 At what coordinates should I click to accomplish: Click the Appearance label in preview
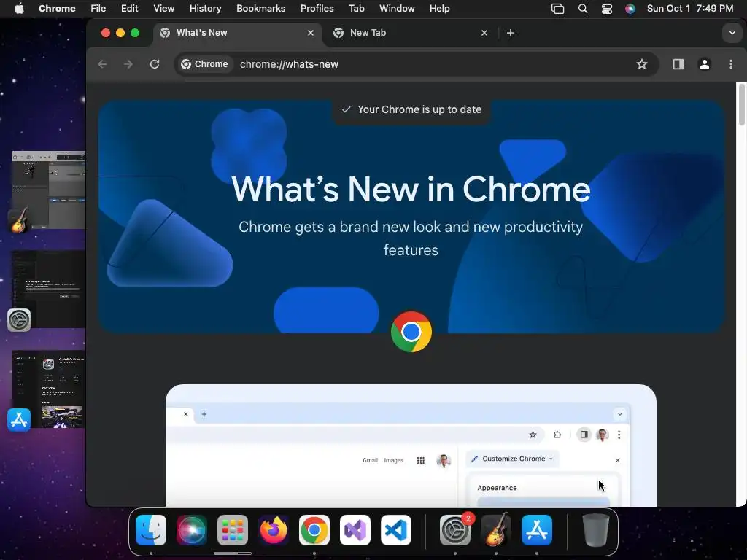pyautogui.click(x=497, y=488)
